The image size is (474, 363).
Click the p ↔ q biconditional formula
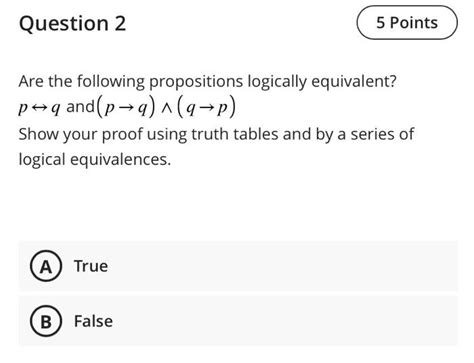[40, 108]
